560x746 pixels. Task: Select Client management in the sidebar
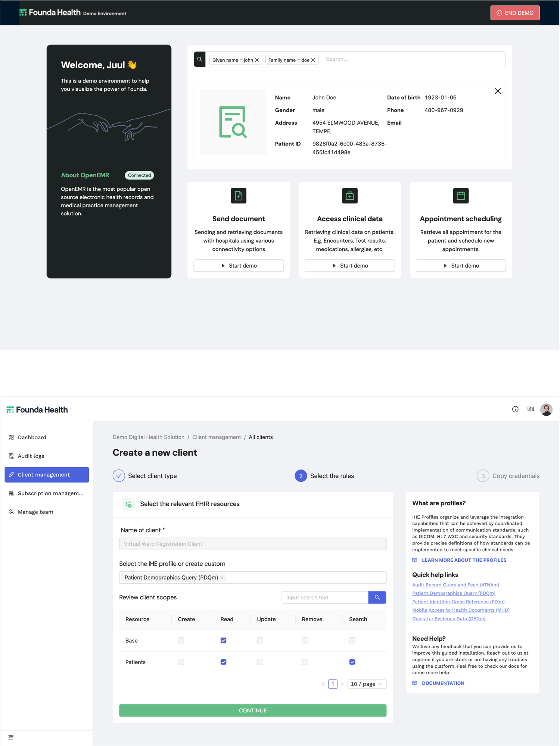point(47,475)
